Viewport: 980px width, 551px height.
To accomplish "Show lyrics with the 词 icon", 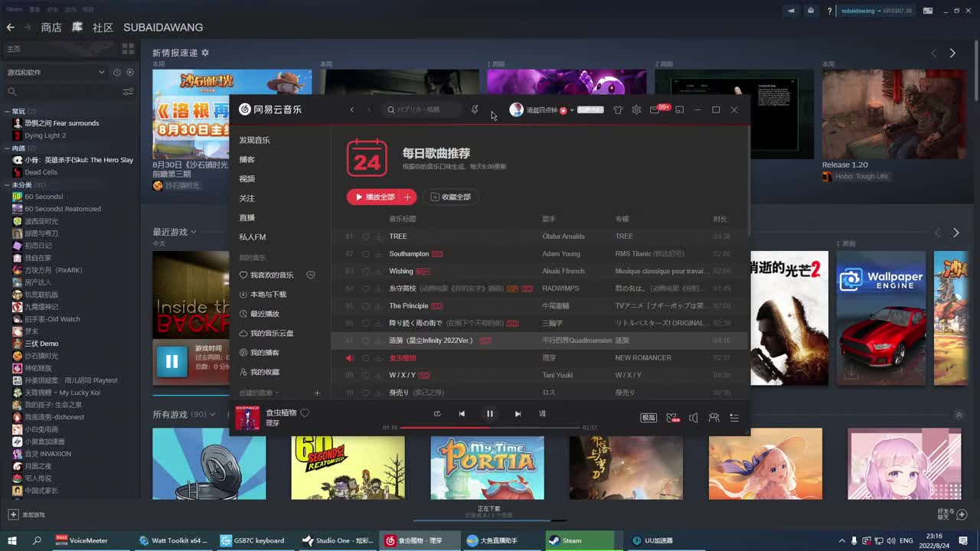I will point(542,414).
